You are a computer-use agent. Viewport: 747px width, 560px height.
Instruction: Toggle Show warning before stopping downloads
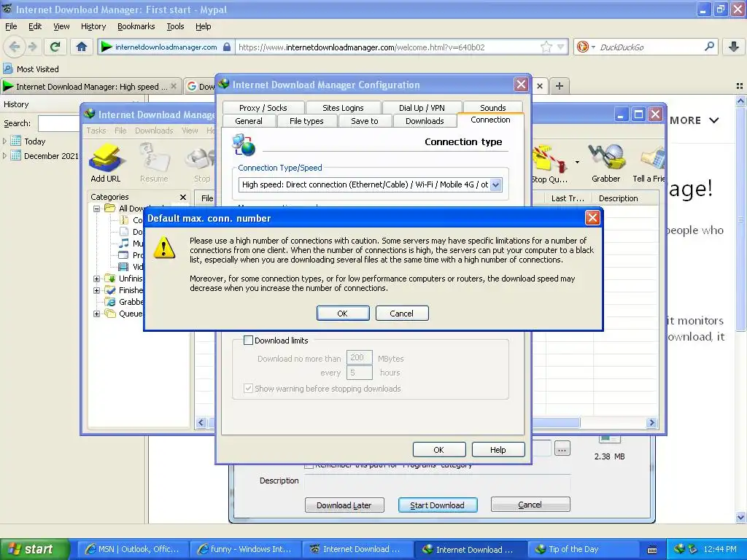pos(248,389)
